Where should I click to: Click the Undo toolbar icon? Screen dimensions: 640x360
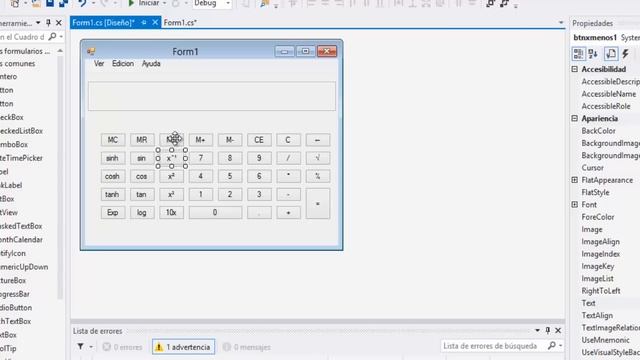pos(82,3)
